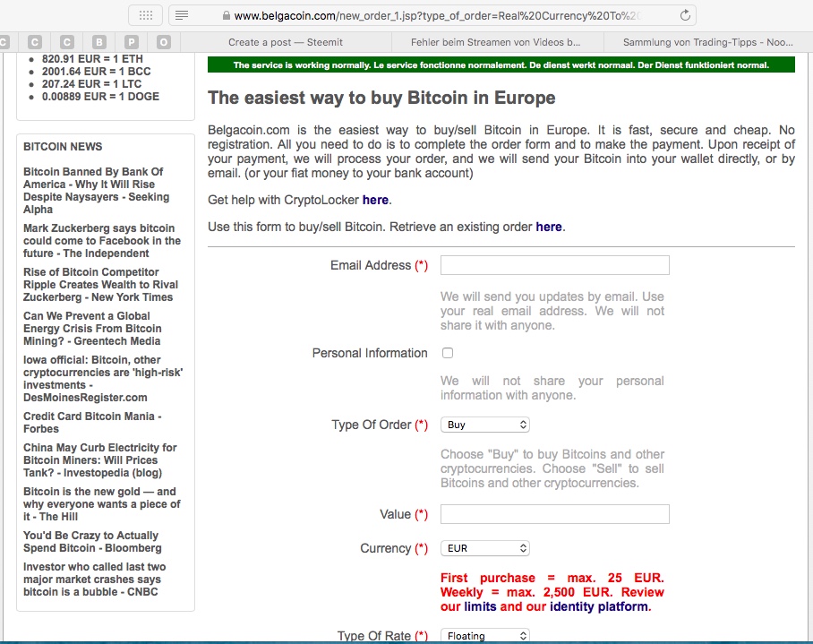Click the green 'service is working normally' banner
This screenshot has width=813, height=644.
501,64
